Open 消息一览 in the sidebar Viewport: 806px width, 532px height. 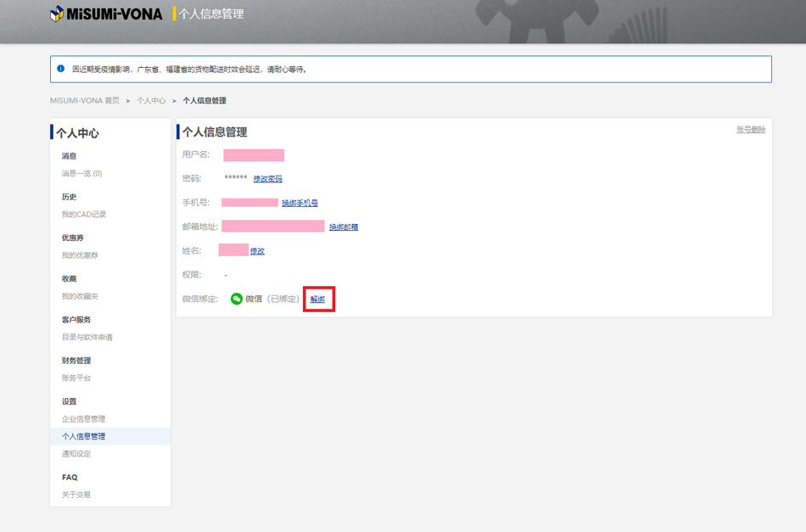pyautogui.click(x=81, y=174)
